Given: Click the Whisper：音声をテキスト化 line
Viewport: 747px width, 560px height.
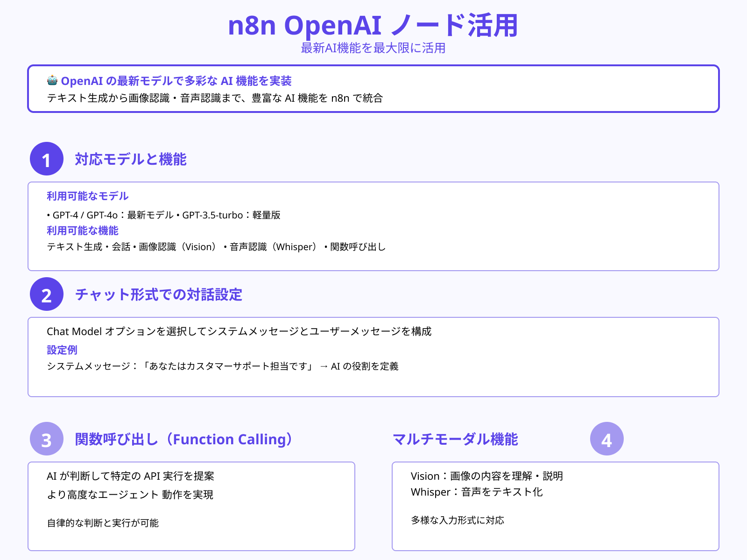Looking at the screenshot, I should (476, 492).
